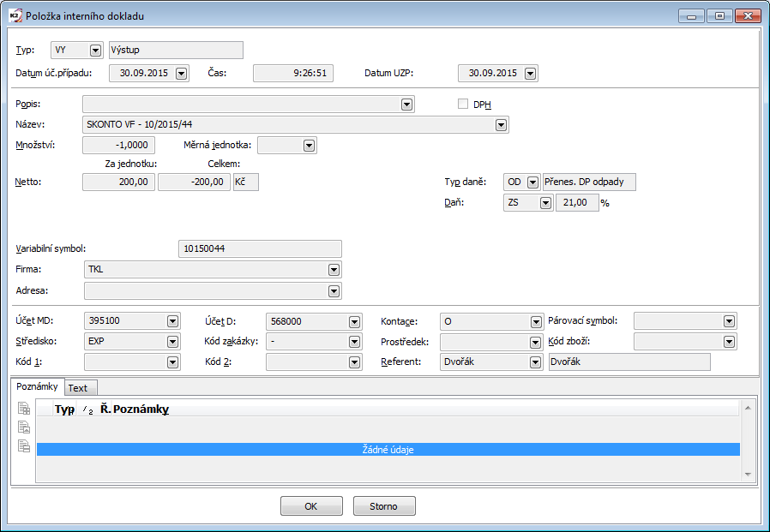The width and height of the screenshot is (770, 532).
Task: Open the Párovací symbol dropdown
Action: click(x=729, y=321)
